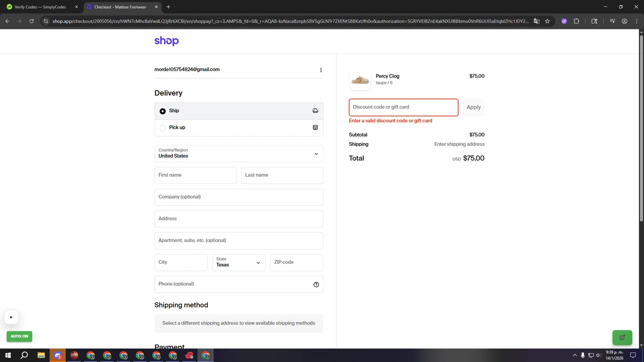This screenshot has width=644, height=362.
Task: Open the State dropdown showing Texas
Action: pyautogui.click(x=239, y=262)
